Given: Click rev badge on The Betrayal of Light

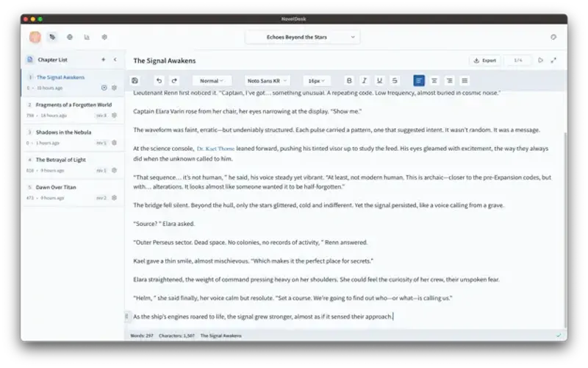Looking at the screenshot, I should [101, 171].
